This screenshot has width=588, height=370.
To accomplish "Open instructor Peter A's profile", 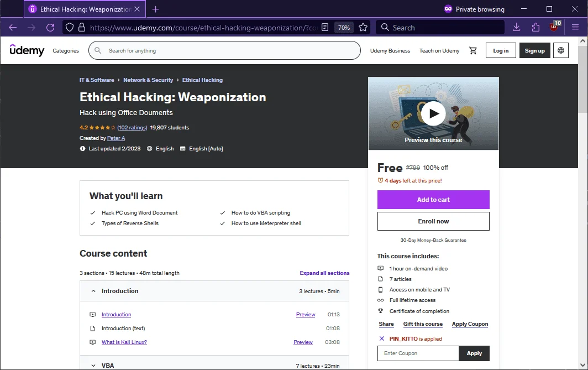I will pyautogui.click(x=116, y=138).
